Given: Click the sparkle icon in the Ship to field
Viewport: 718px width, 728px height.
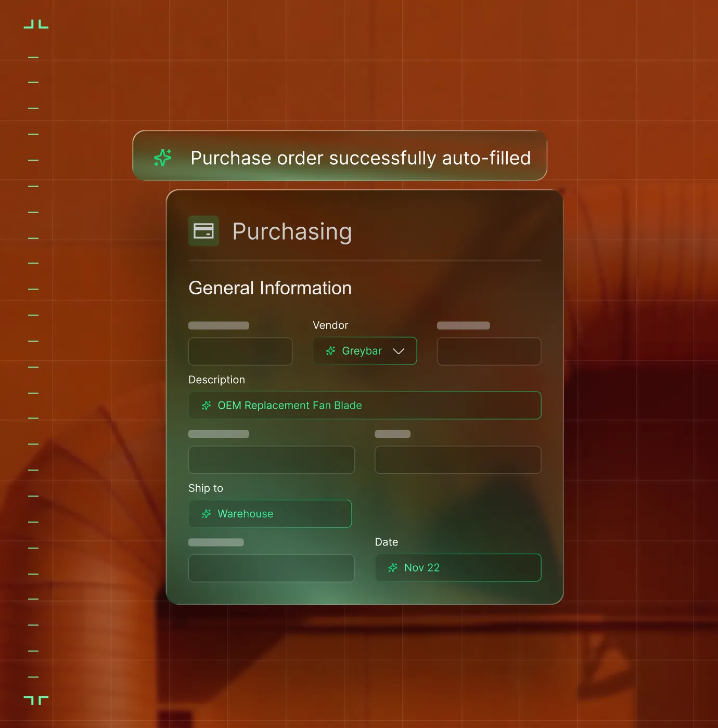Looking at the screenshot, I should [206, 514].
